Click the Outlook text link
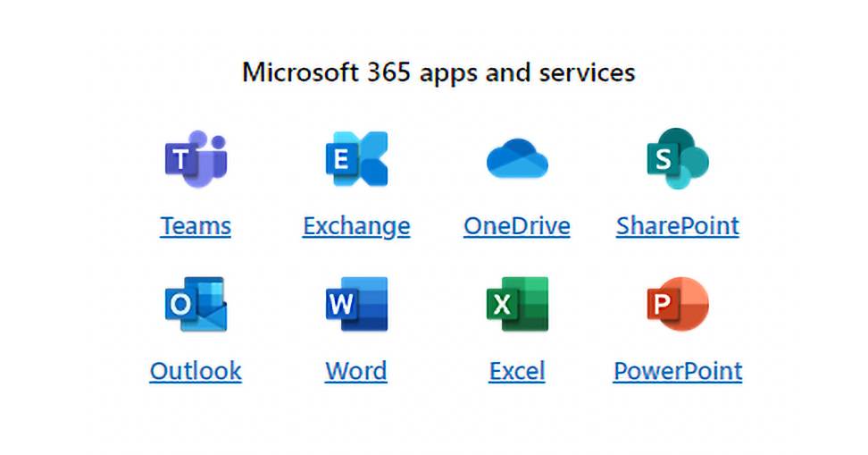Viewport: 868px width, 455px height. [x=196, y=371]
